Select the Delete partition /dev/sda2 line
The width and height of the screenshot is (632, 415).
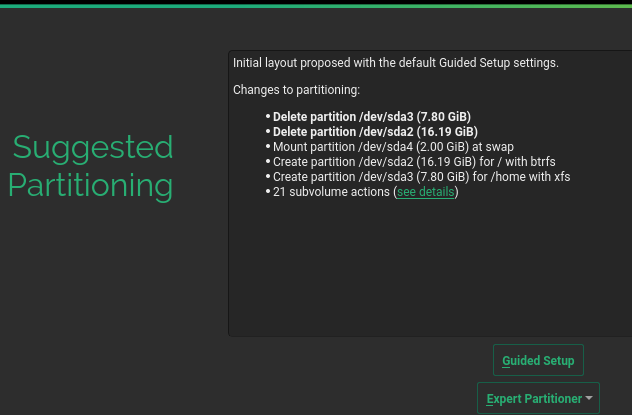(x=375, y=131)
